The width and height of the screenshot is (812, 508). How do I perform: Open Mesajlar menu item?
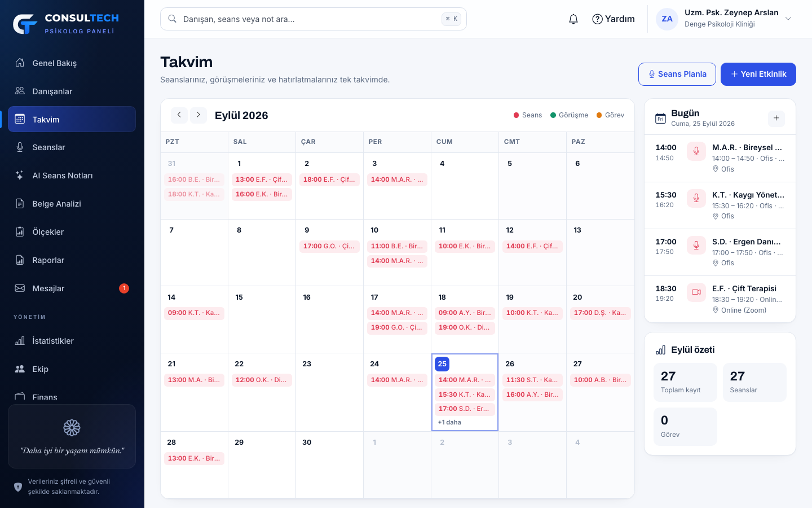tap(72, 288)
